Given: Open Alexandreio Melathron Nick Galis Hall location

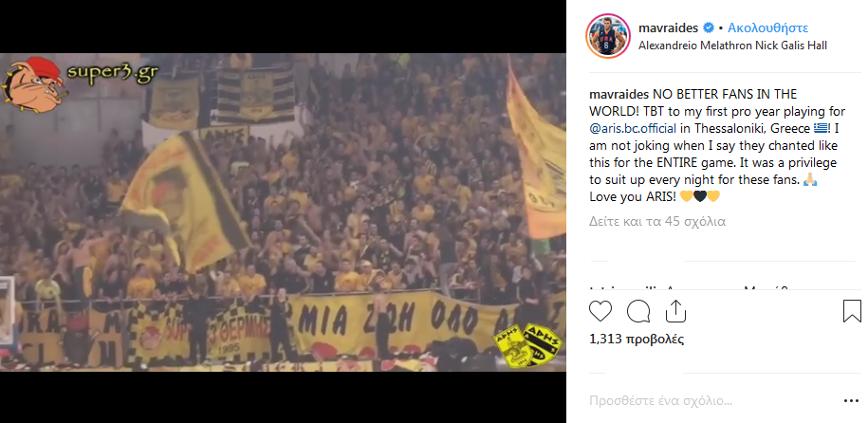Looking at the screenshot, I should click(x=732, y=46).
